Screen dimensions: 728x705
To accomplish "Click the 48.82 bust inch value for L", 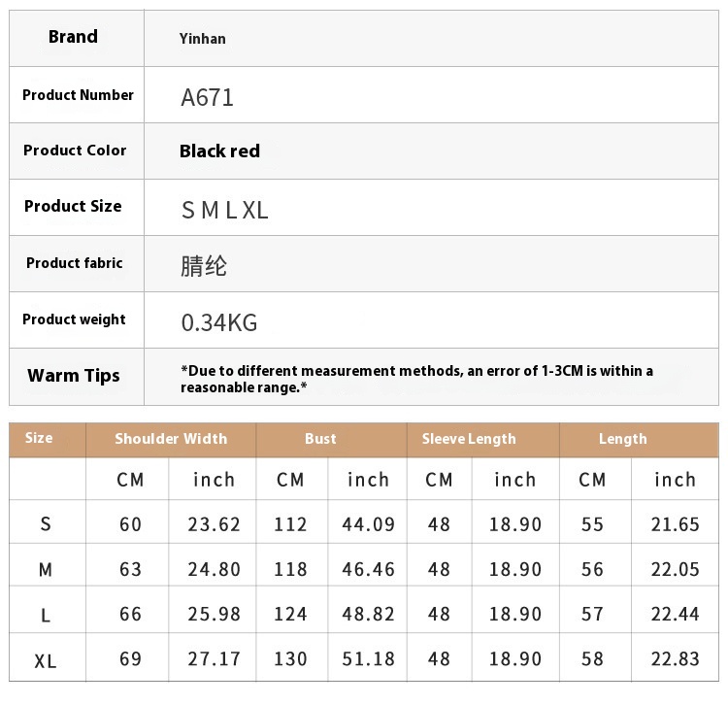I will [x=368, y=614].
